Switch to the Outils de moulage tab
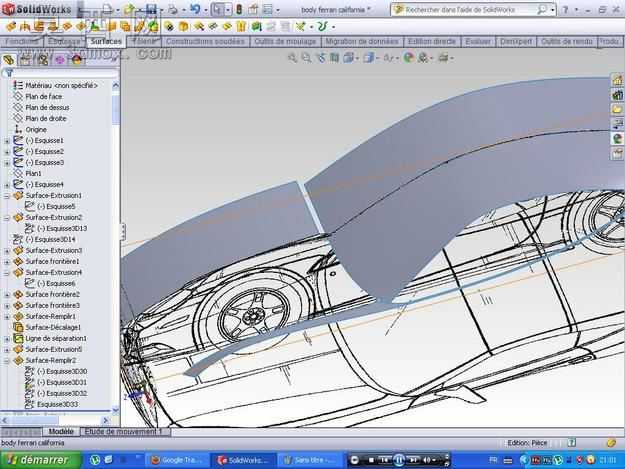This screenshot has width=625, height=469. pyautogui.click(x=285, y=41)
